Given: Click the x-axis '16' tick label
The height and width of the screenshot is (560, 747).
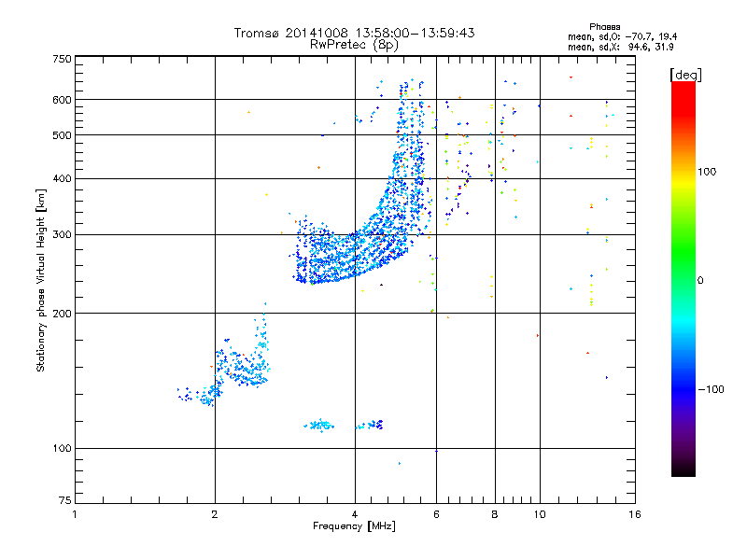Looking at the screenshot, I should (635, 514).
